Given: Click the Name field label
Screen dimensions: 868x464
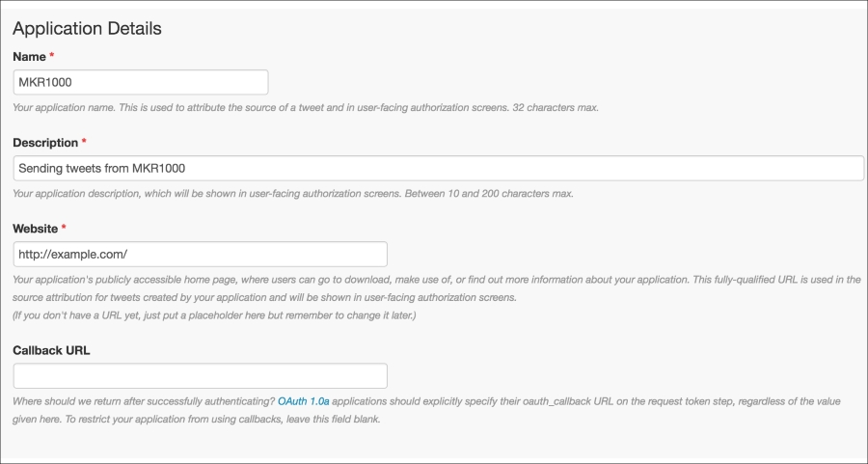Looking at the screenshot, I should click(x=29, y=57).
